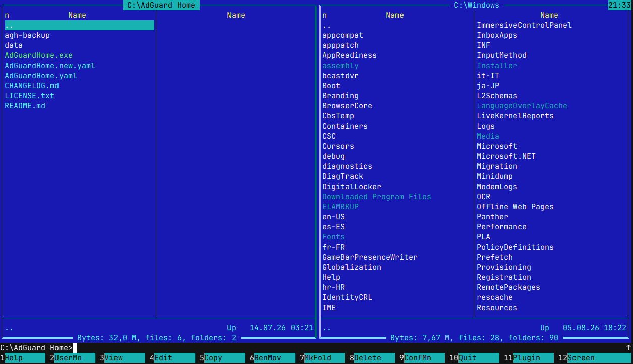
Task: Select the highlighted '..' entry in left panel
Action: click(x=79, y=25)
